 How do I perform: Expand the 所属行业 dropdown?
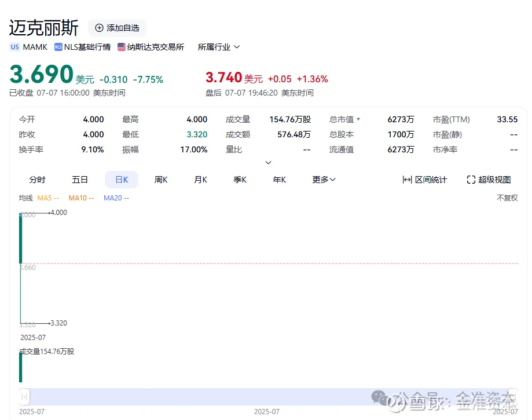[x=219, y=47]
